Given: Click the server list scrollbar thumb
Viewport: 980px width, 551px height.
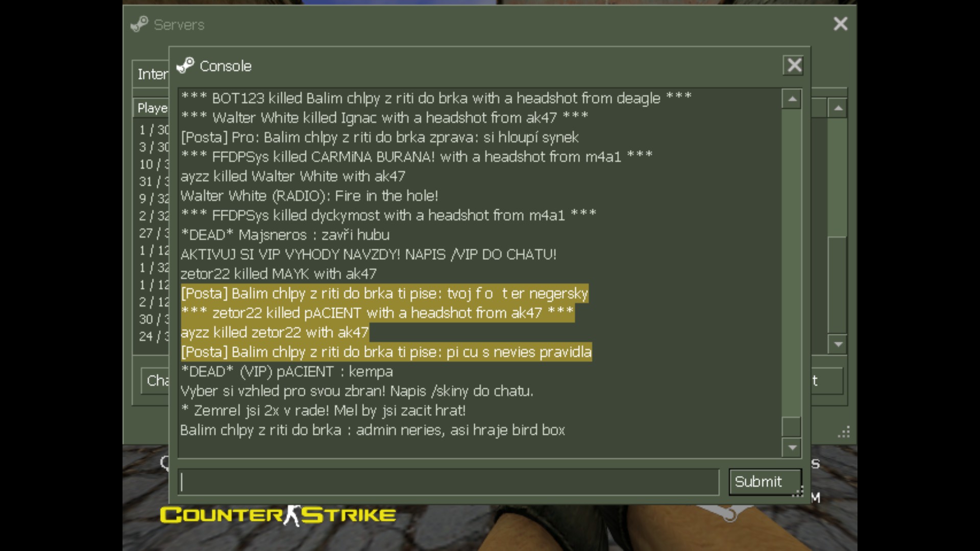Looking at the screenshot, I should (838, 285).
